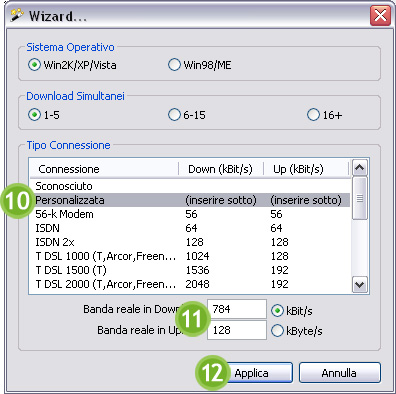Select the ISDN 2x connection row
This screenshot has height=394, width=396.
[190, 242]
